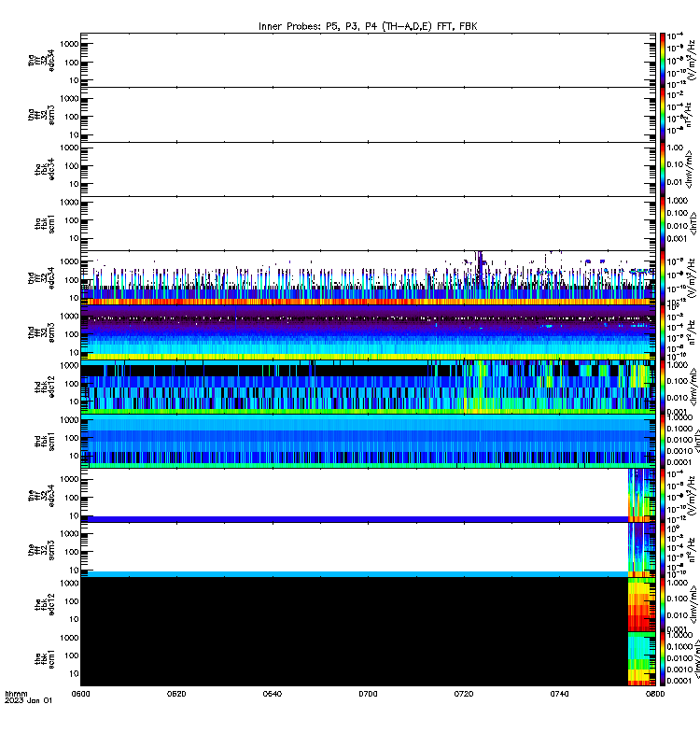Screen dimensions: 700x747
Task: Select the tha fbk edc34 panel label
Action: click(45, 169)
